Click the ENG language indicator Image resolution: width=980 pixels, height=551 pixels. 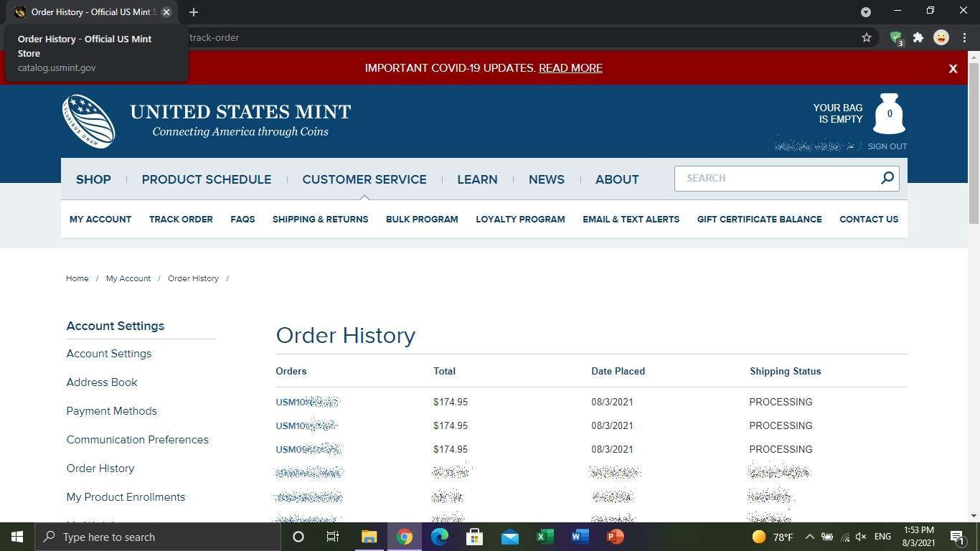click(x=882, y=537)
